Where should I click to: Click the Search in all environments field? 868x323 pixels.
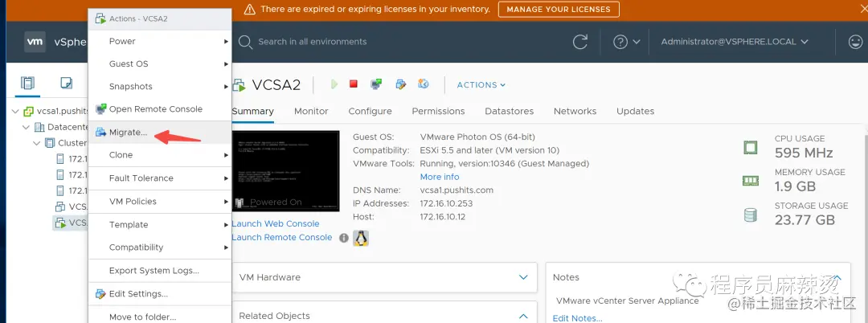[x=312, y=42]
